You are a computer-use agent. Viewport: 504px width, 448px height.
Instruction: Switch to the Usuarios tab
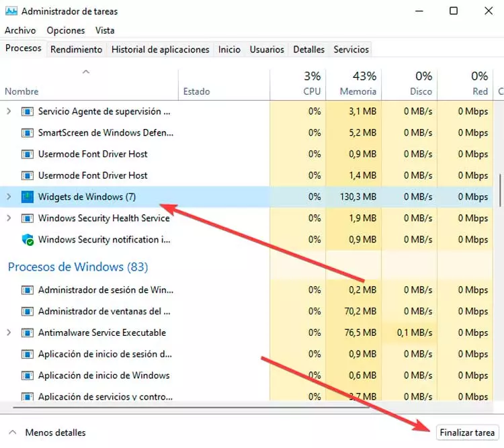pos(267,50)
